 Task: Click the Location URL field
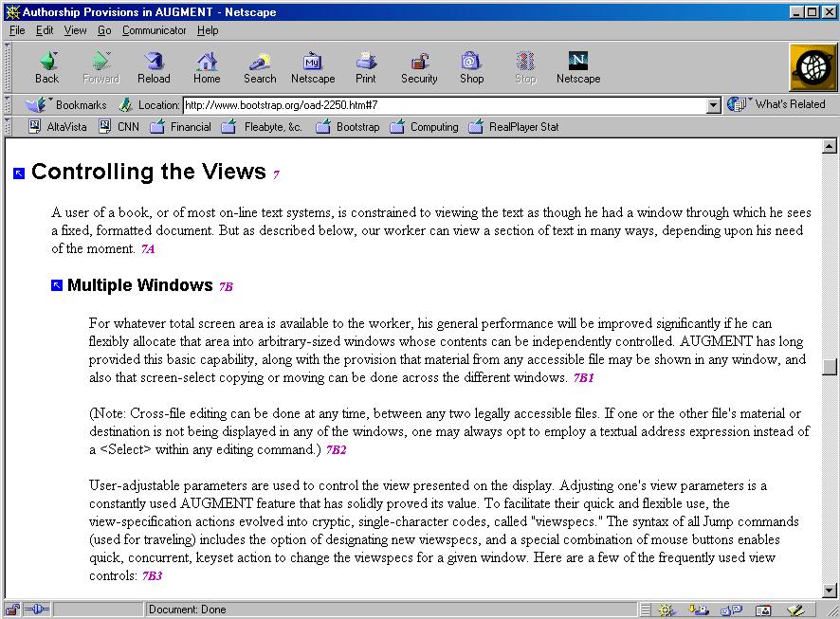445,105
